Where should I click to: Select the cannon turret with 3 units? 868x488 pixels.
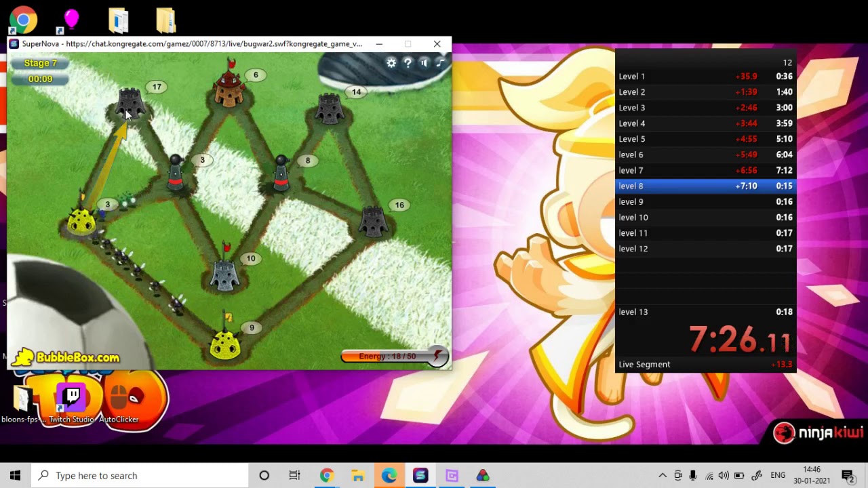point(176,172)
